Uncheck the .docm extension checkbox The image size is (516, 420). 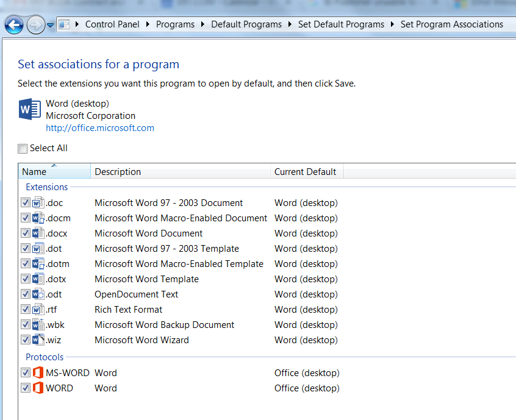tap(26, 218)
